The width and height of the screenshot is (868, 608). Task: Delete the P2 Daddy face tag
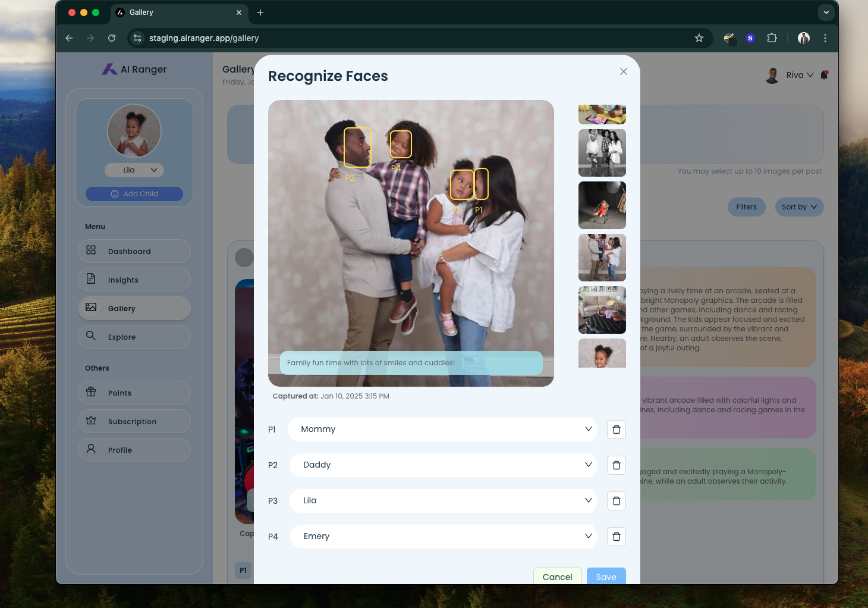tap(617, 465)
